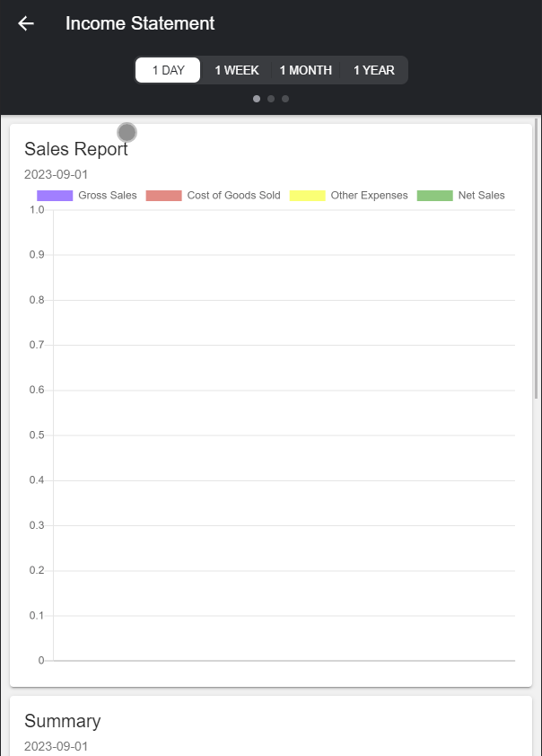Click the vertical page scrollbar
Viewport: 542px width, 756px height.
tap(537, 260)
